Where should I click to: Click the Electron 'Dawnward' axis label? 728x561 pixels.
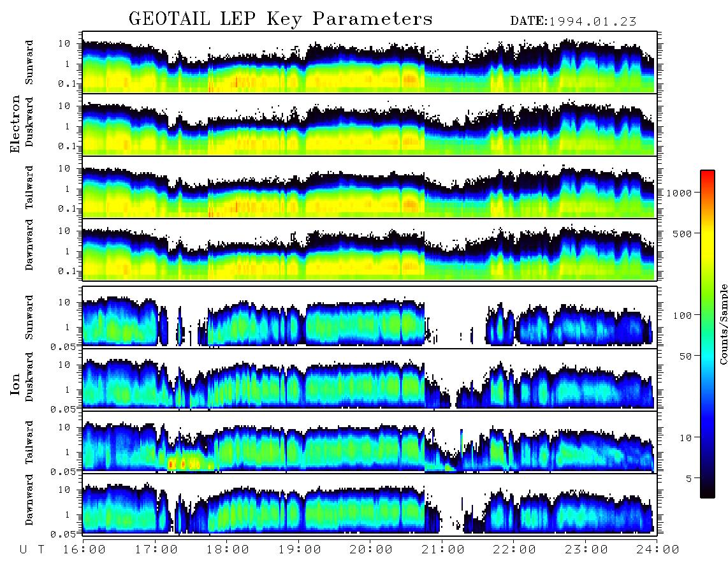(x=29, y=245)
